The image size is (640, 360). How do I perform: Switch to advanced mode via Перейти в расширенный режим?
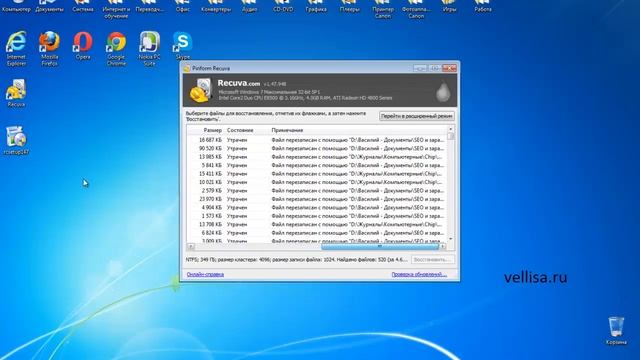[416, 116]
